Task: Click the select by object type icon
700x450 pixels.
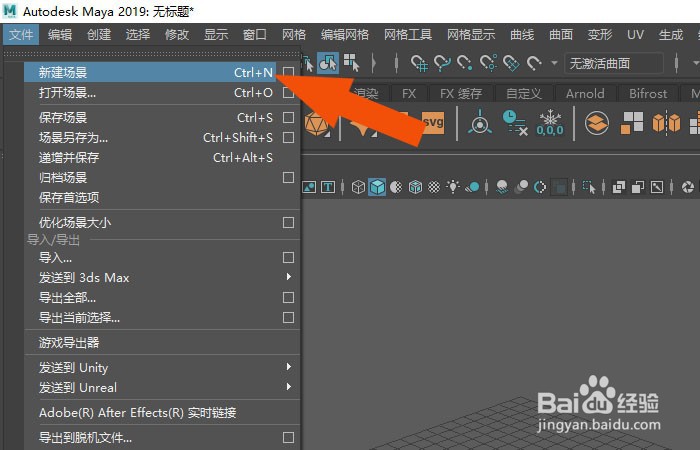Action: tap(327, 63)
